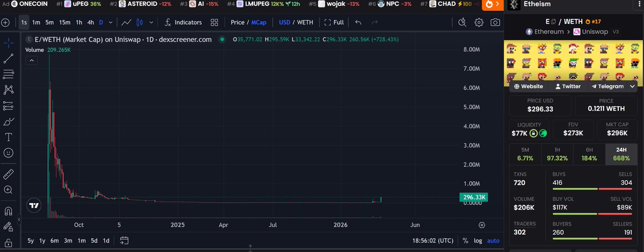The height and width of the screenshot is (252, 644).
Task: Open the go-to-date calendar icon
Action: point(124,241)
